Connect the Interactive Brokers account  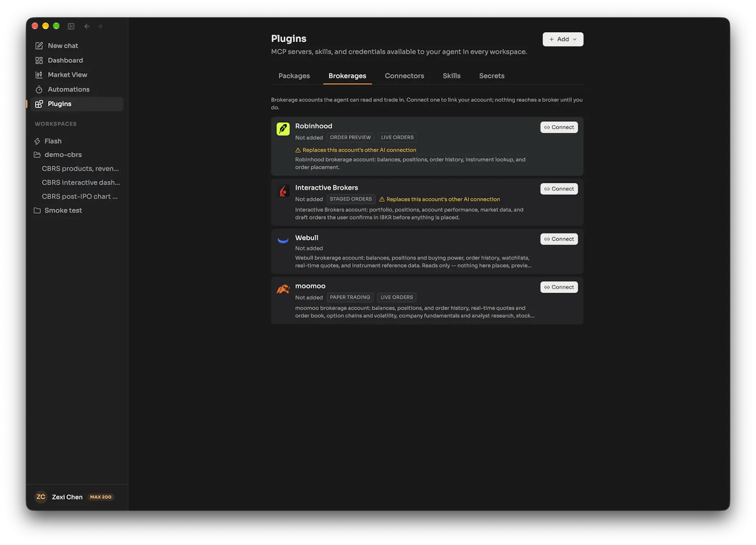point(559,189)
